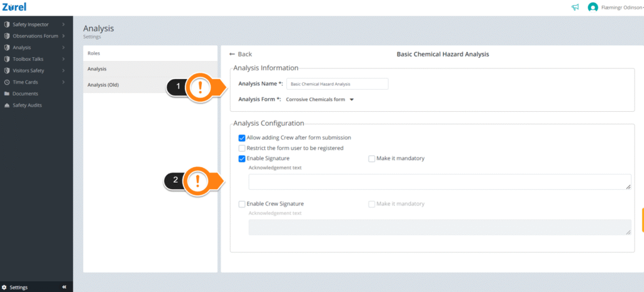The height and width of the screenshot is (292, 644).
Task: Toggle the Enable Crew Signature checkbox
Action: 242,204
